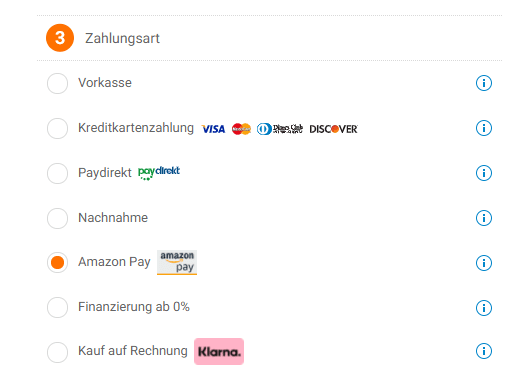The width and height of the screenshot is (514, 383).
Task: Open Amazon Pay info icon
Action: pyautogui.click(x=483, y=263)
